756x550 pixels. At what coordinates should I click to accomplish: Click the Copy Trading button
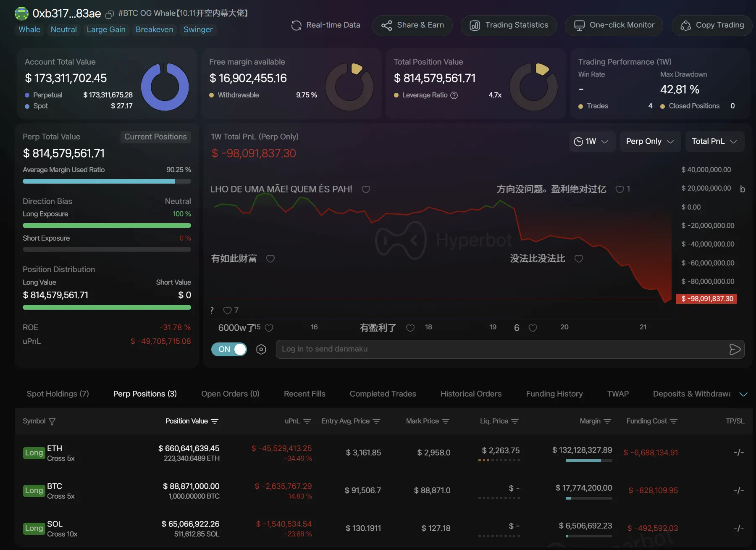point(712,25)
